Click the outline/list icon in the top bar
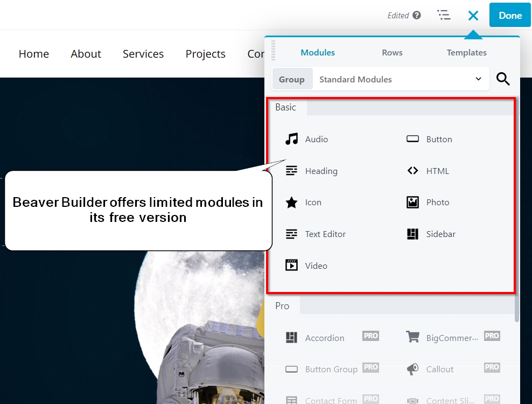Viewport: 532px width, 404px height. tap(444, 15)
